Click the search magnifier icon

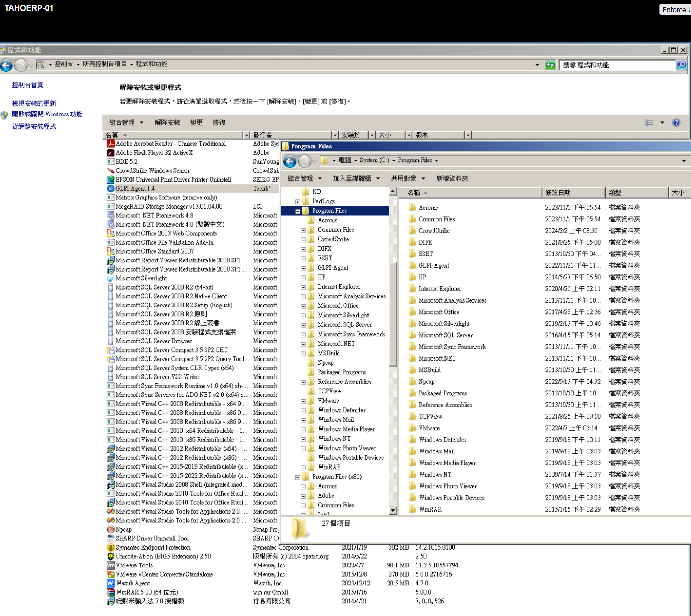click(682, 65)
